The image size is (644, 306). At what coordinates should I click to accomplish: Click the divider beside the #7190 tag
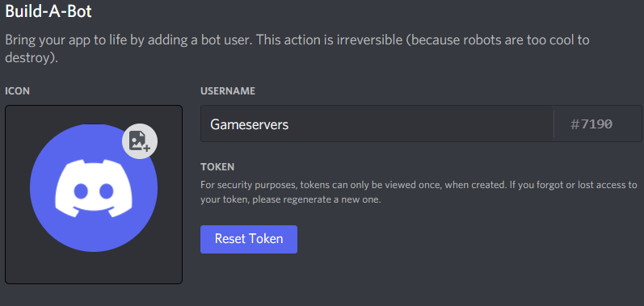(554, 124)
